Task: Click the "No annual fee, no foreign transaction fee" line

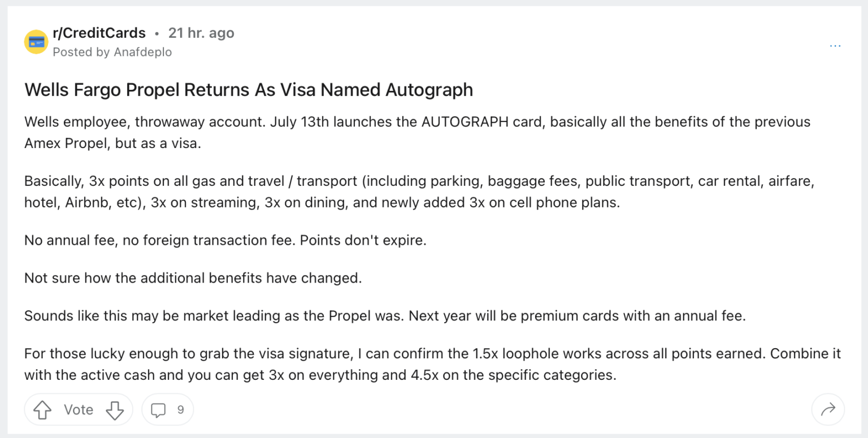Action: tap(225, 240)
